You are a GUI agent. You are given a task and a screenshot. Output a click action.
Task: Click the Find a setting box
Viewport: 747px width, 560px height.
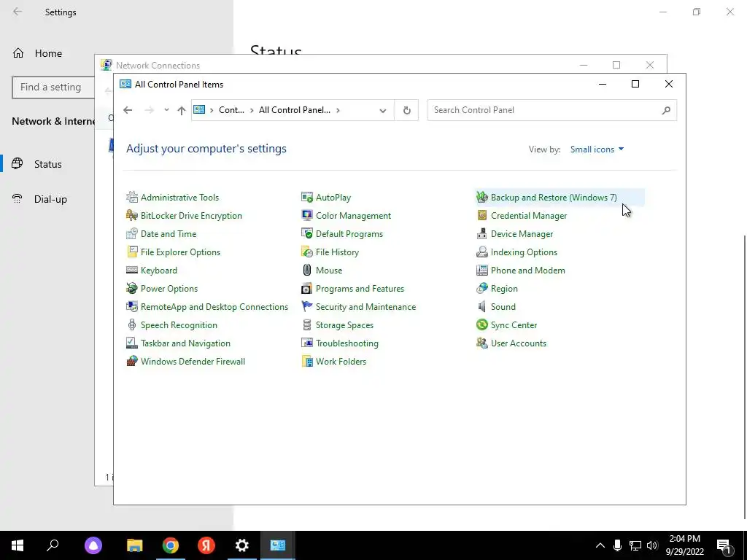tap(53, 87)
